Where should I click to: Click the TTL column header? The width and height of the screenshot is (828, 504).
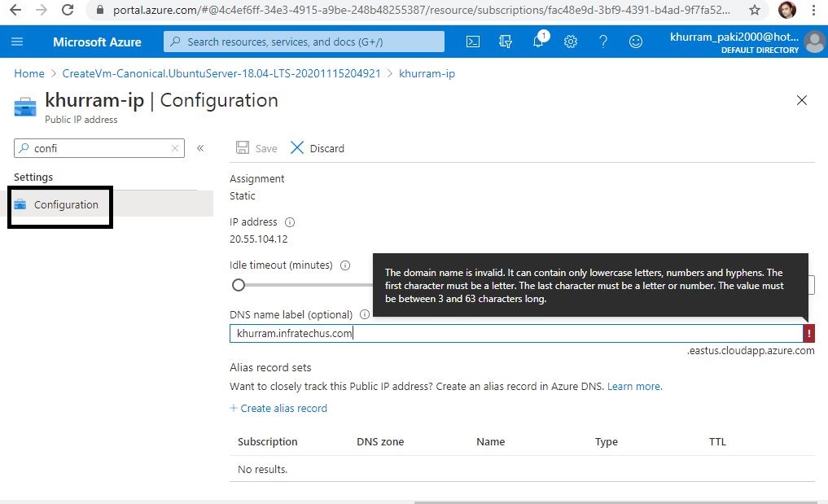click(x=717, y=441)
